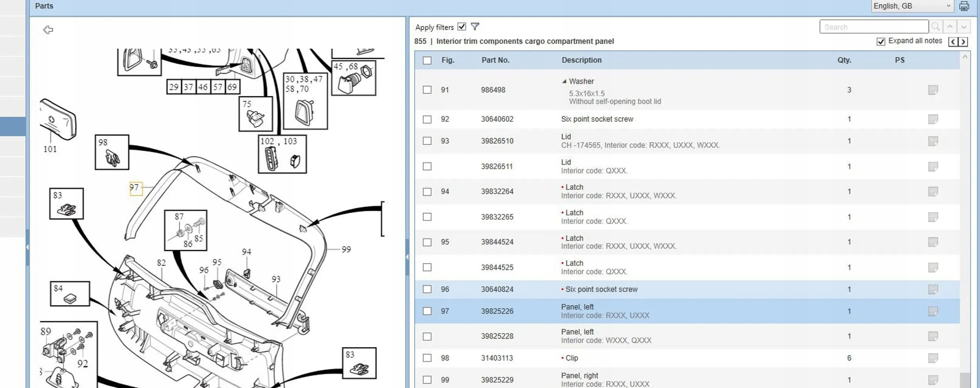The width and height of the screenshot is (980, 388).
Task: Open note icon for part 30640602
Action: pos(933,119)
